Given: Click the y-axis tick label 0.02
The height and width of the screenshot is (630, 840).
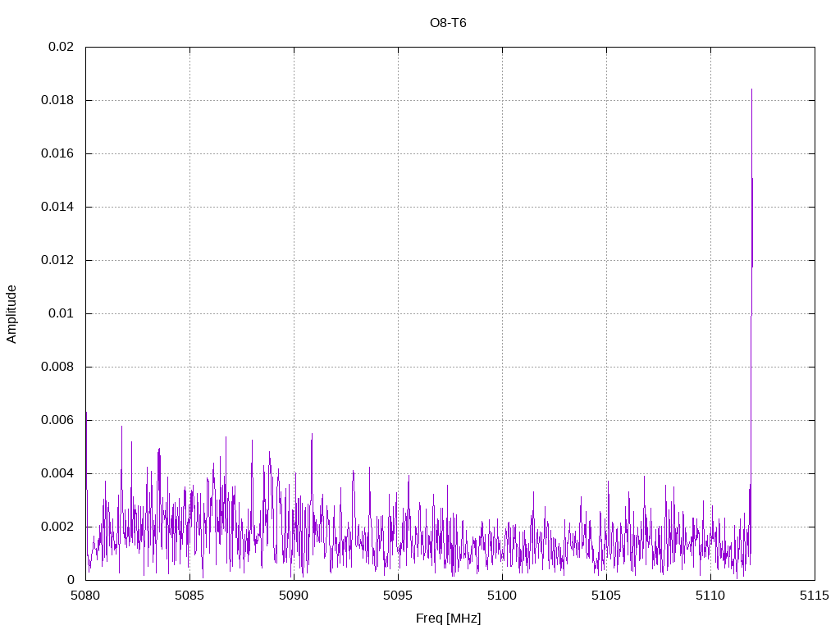Looking at the screenshot, I should pos(61,47).
